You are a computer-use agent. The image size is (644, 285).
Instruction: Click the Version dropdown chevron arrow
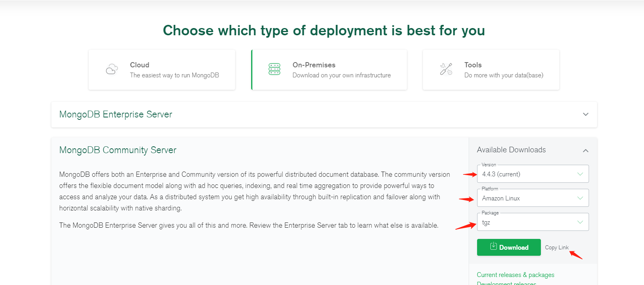click(x=580, y=174)
